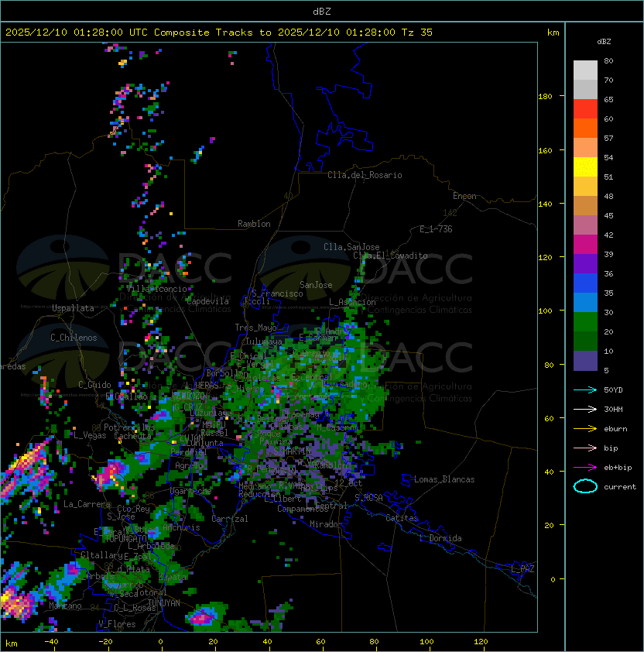Image resolution: width=644 pixels, height=652 pixels.
Task: Click the 'dBZ' heading above the color scale
Action: (604, 42)
